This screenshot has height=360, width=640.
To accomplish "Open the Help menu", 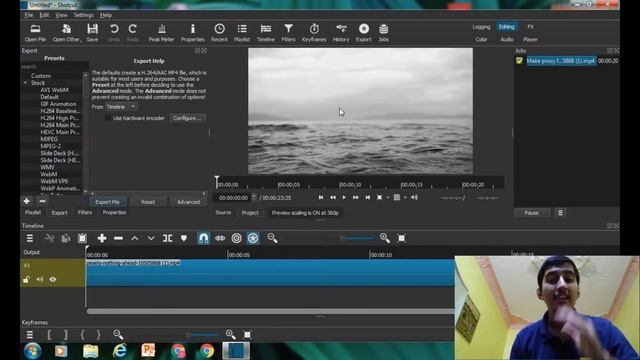I will pyautogui.click(x=106, y=15).
